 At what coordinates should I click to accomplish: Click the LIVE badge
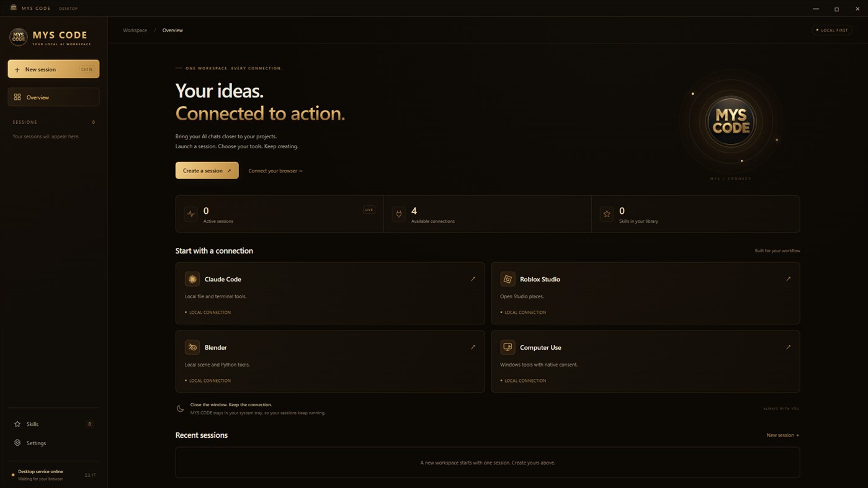[369, 210]
